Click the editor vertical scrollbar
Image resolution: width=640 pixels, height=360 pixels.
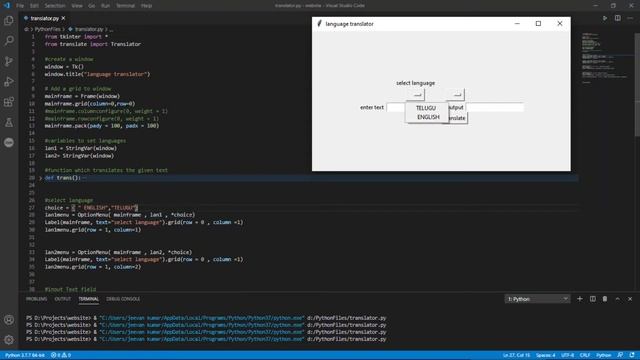(x=637, y=86)
